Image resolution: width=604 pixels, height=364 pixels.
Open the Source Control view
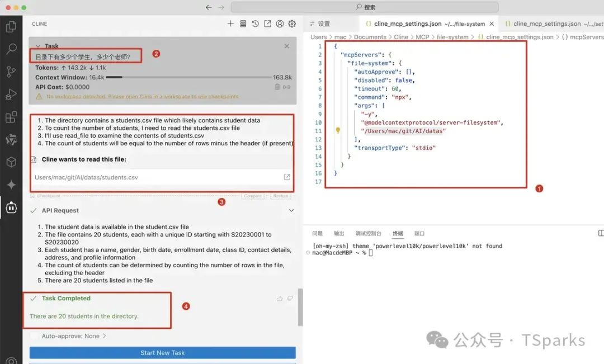coord(11,72)
